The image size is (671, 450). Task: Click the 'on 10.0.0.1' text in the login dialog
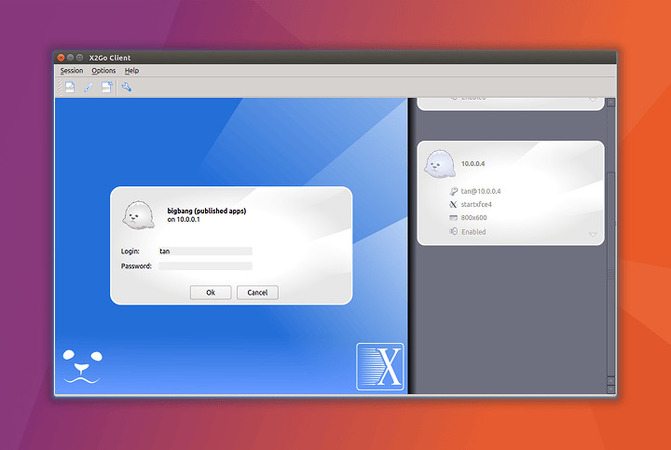pos(184,219)
